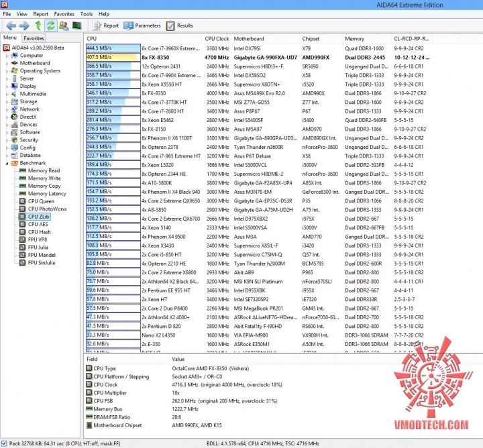
Task: Open the Report wizard from the toolbar
Action: pyautogui.click(x=106, y=25)
